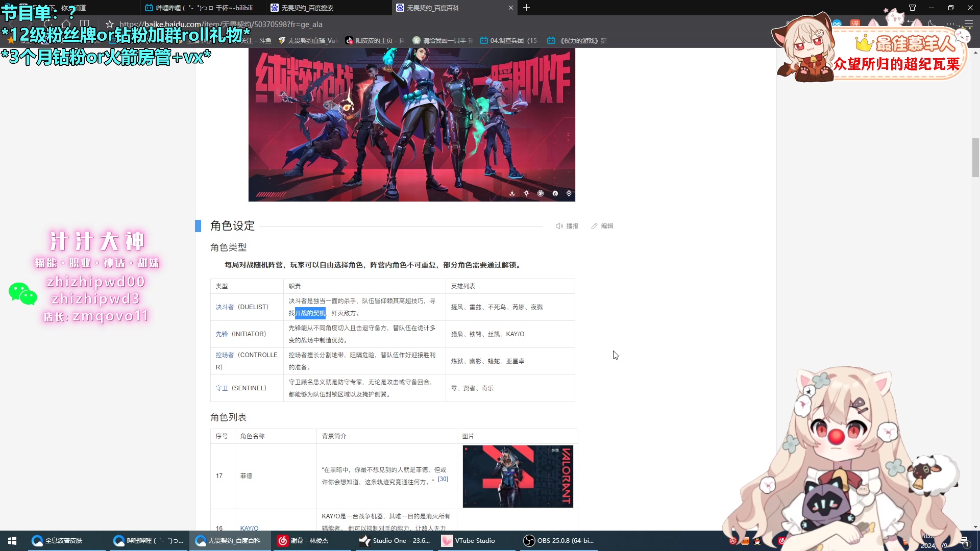This screenshot has width=980, height=551.
Task: Open 全息波普皮肤 taskbar window
Action: click(67, 541)
